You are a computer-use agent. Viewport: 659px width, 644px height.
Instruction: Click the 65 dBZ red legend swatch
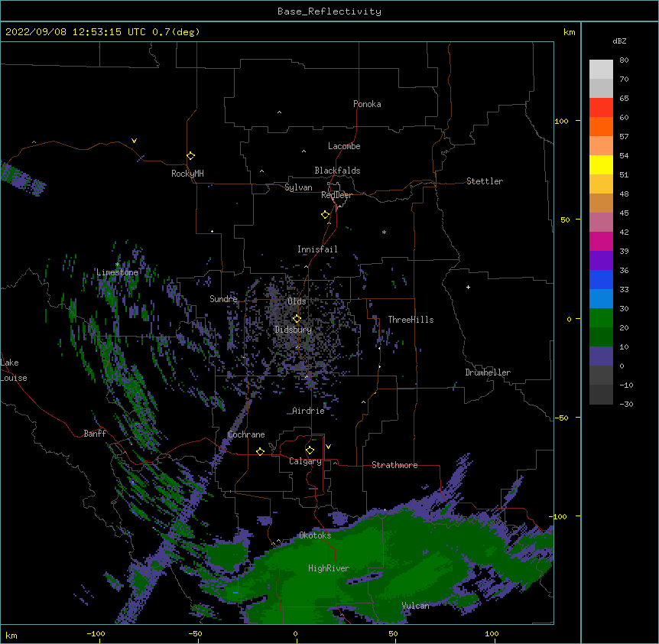coord(601,107)
